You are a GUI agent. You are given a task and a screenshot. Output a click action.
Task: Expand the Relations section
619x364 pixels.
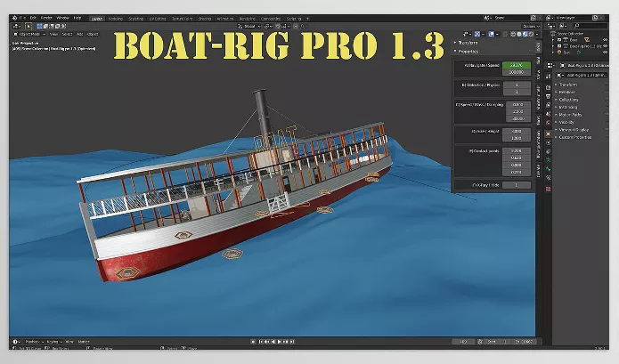pyautogui.click(x=566, y=92)
